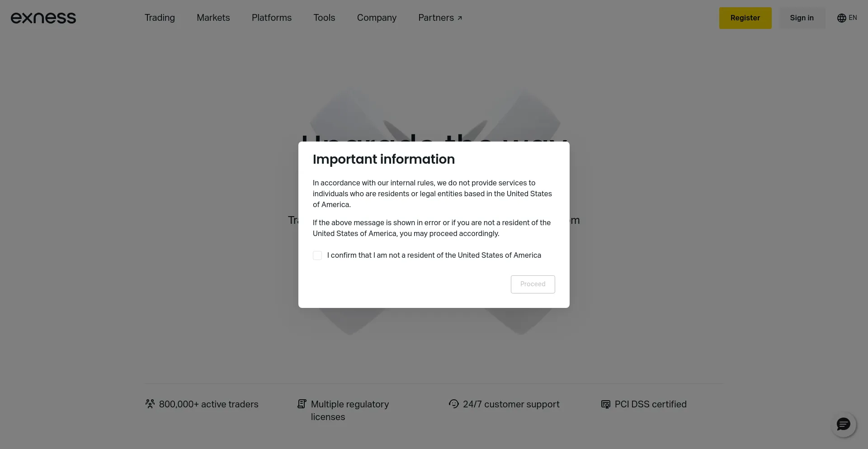Click the 24/7 customer support headset icon
Screen dimensions: 868x449
[x=453, y=404]
